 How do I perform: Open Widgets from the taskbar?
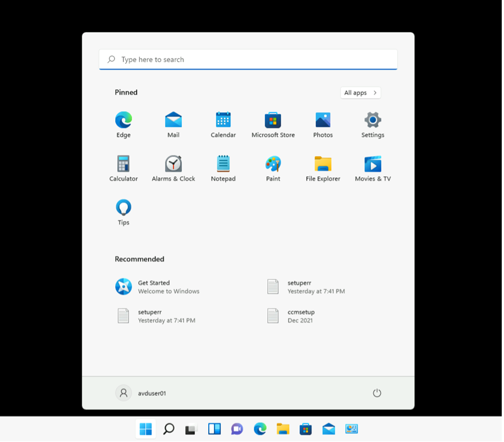coord(214,429)
